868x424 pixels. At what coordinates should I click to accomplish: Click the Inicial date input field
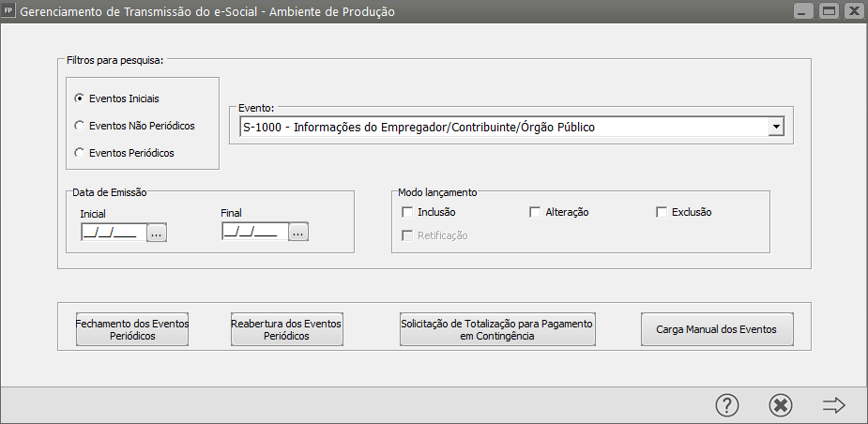112,232
